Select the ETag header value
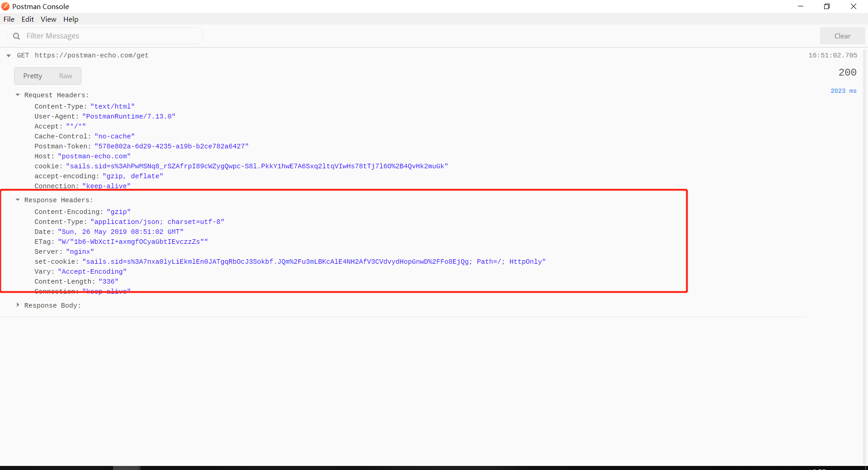The height and width of the screenshot is (470, 868). point(133,242)
